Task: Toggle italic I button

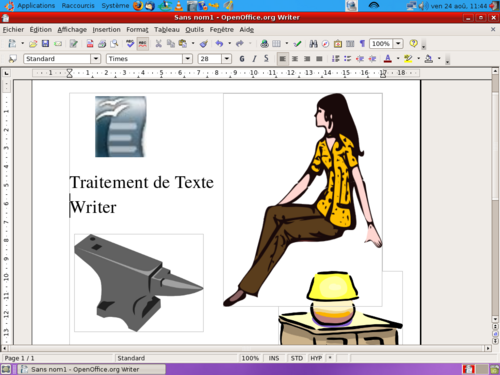Action: [254, 59]
